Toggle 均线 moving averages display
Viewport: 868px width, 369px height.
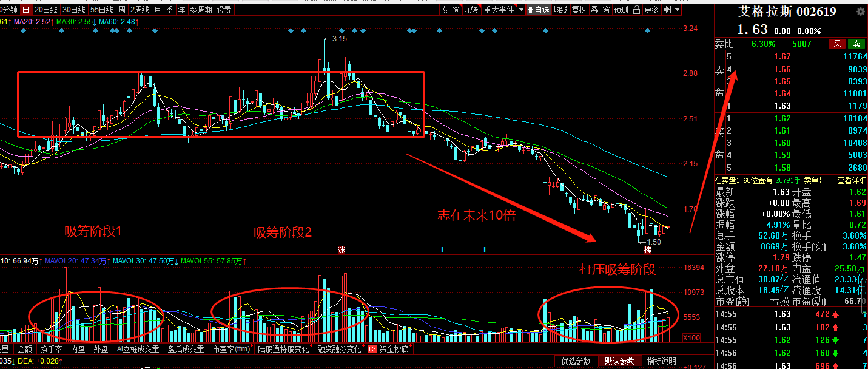coord(560,10)
